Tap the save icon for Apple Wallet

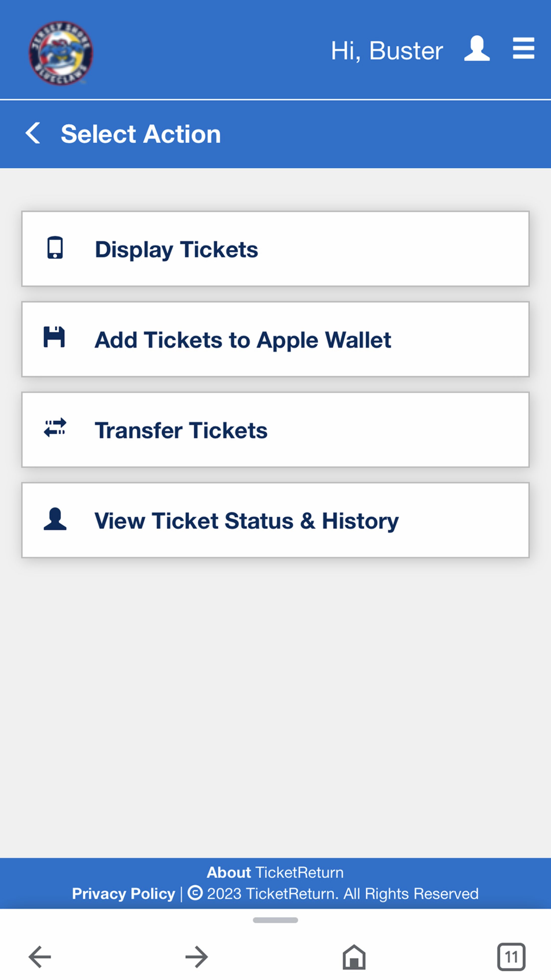pos(54,337)
